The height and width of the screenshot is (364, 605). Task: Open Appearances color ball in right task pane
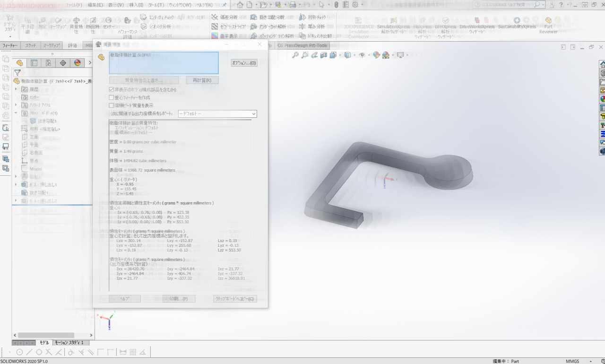603,99
